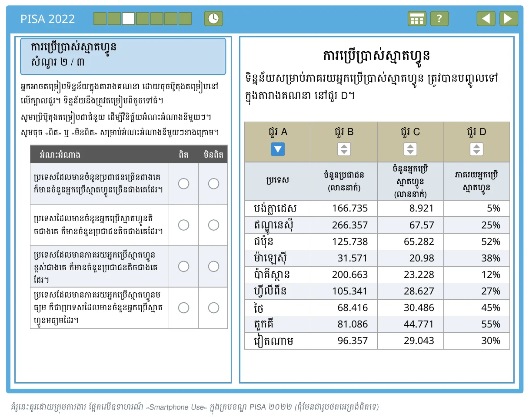
Task: Click the 55% cell in Turkey's row
Action: (x=476, y=324)
